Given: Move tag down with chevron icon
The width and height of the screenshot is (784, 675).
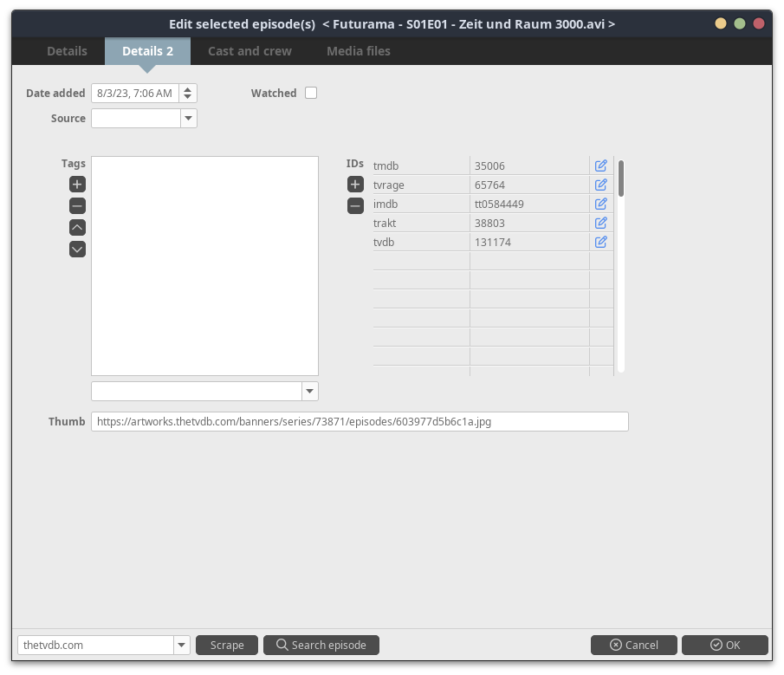Looking at the screenshot, I should coord(77,250).
